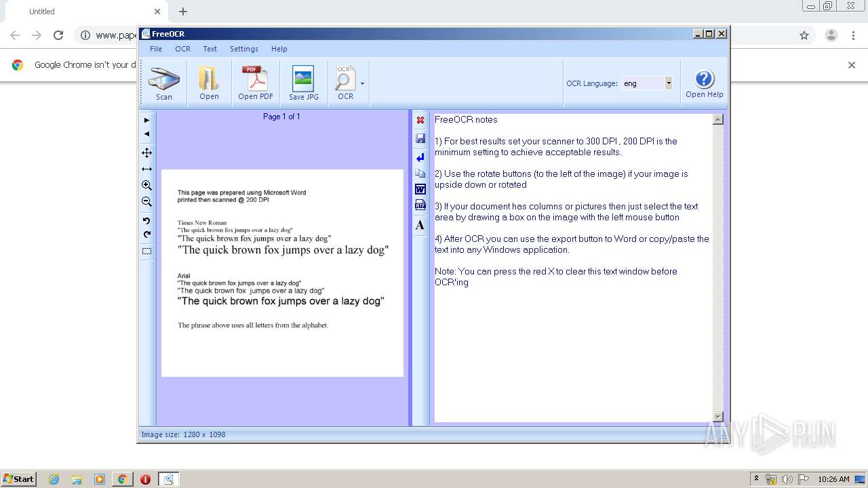
Task: Click the network tray icon
Action: pos(771,479)
